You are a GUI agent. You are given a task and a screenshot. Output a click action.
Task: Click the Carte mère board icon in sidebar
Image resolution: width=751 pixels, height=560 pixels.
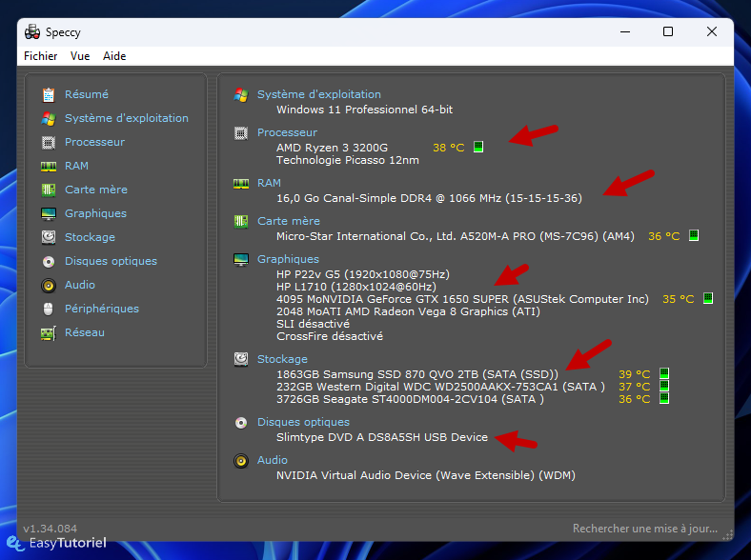[x=49, y=190]
